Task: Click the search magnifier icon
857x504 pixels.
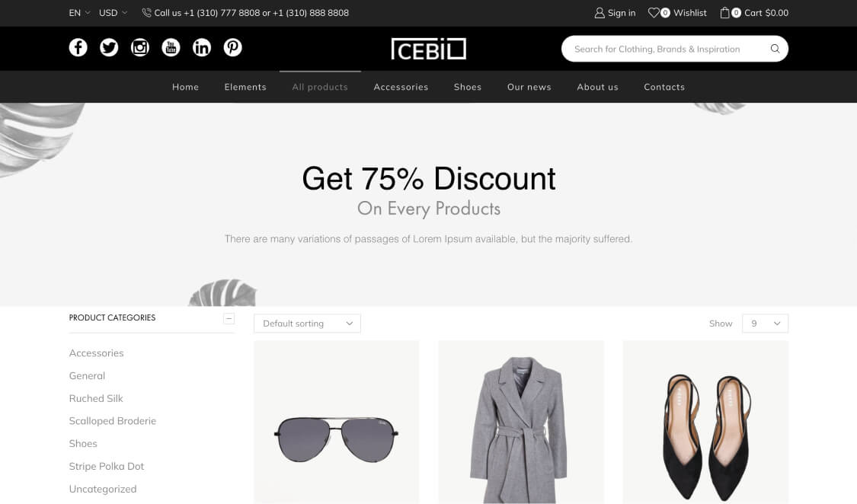Action: tap(775, 49)
